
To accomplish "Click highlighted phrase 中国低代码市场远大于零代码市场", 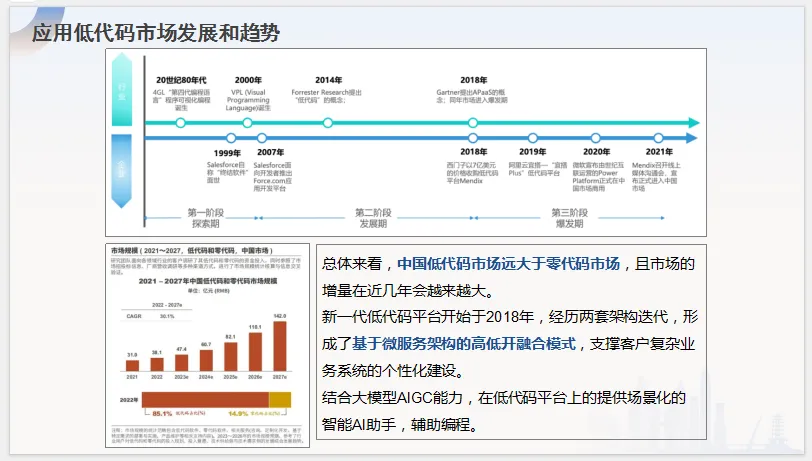I will (x=508, y=264).
